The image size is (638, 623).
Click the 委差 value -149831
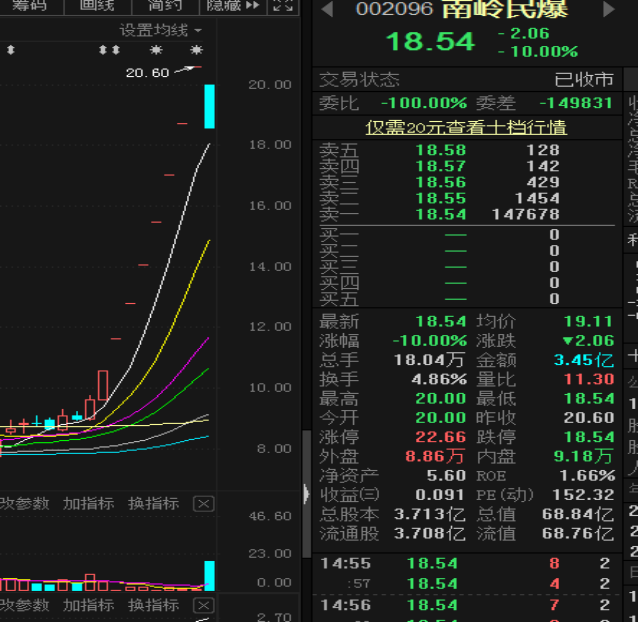click(576, 103)
